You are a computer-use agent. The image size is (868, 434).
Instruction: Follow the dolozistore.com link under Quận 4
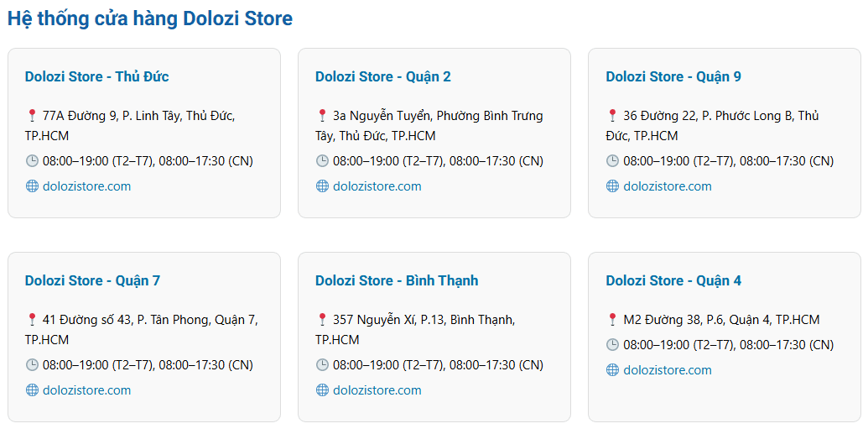tap(668, 369)
